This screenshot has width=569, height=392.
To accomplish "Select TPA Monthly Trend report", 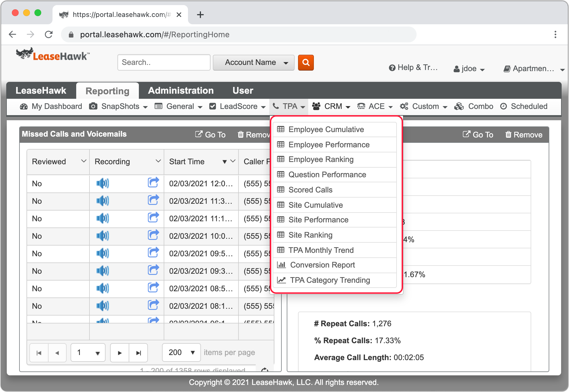I will click(335, 250).
